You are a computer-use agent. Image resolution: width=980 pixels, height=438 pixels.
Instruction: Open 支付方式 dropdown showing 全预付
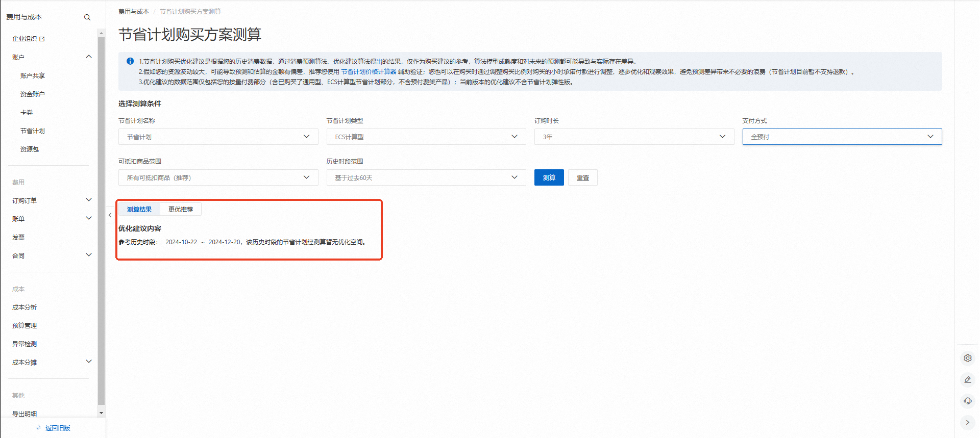click(x=842, y=137)
